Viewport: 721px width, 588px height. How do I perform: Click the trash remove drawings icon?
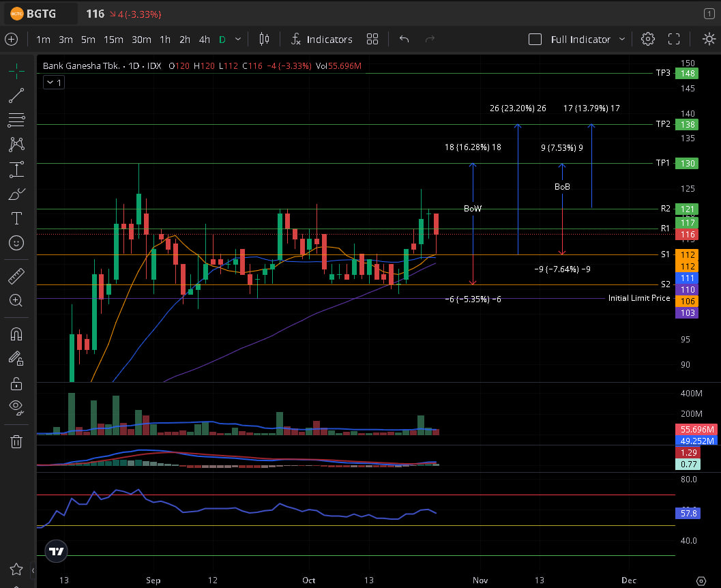(x=16, y=441)
